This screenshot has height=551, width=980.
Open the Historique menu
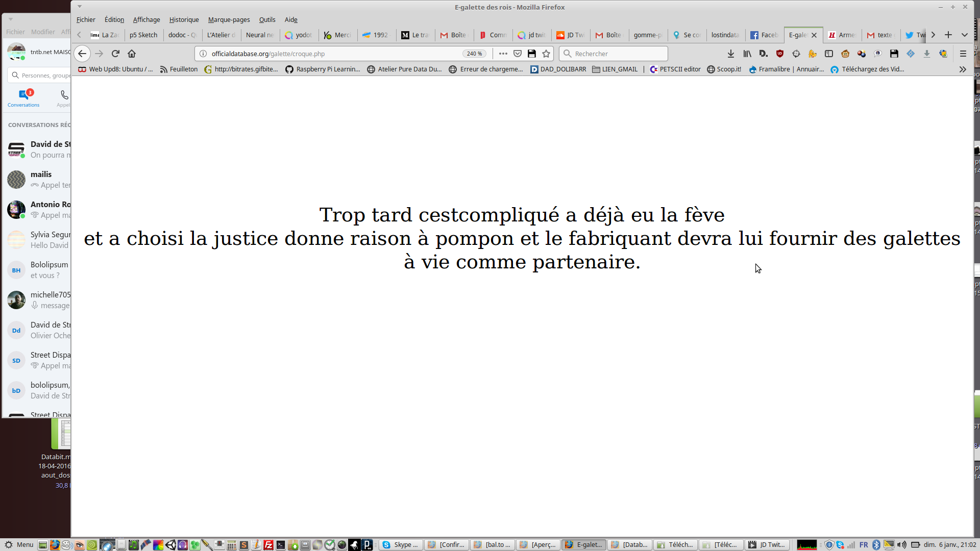tap(184, 19)
